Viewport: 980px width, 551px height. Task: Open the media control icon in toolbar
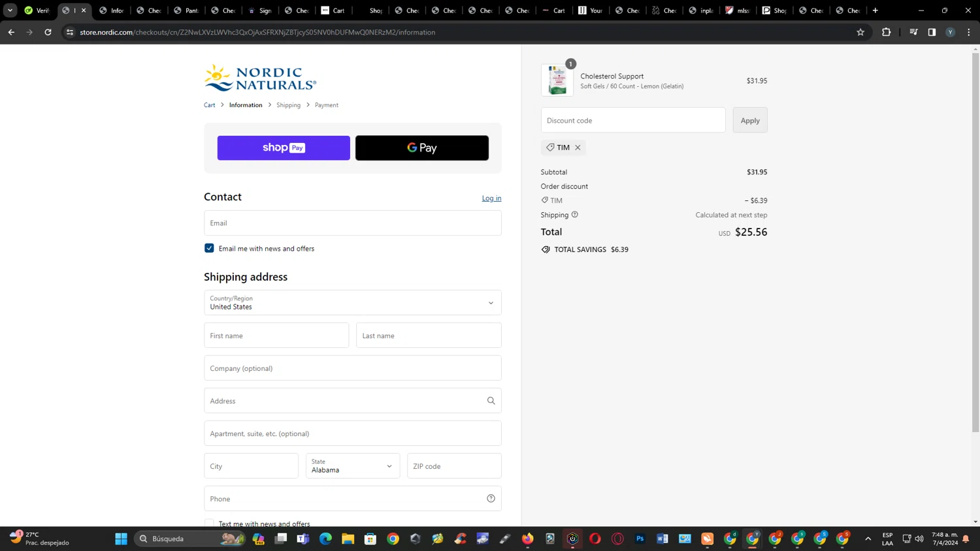pos(913,32)
